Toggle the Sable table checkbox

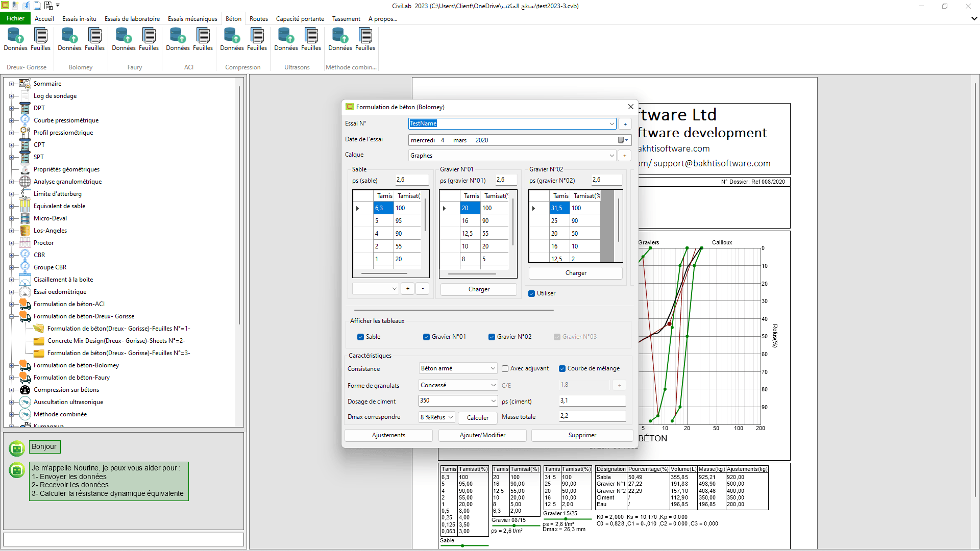click(361, 337)
